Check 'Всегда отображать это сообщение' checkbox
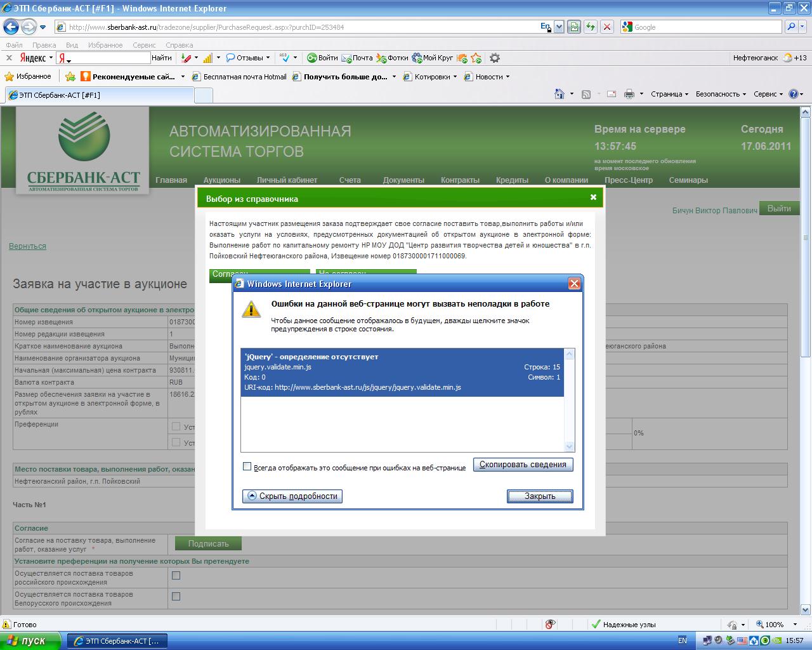812x650 pixels. pos(247,467)
